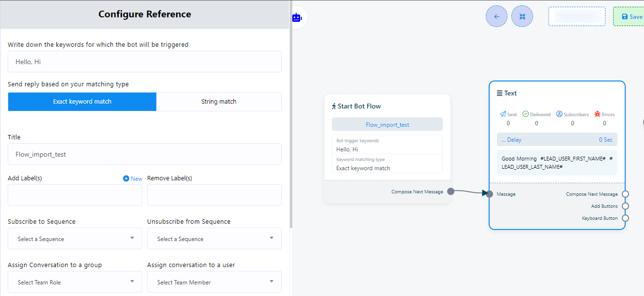Click the plus icon beside New label
This screenshot has width=644, height=296.
(126, 178)
